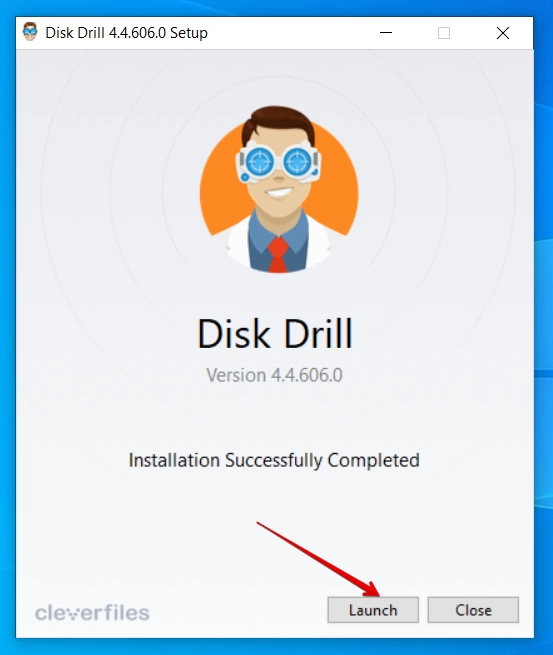Click the large 'Disk Drill' heading
This screenshot has width=553, height=655.
point(275,333)
